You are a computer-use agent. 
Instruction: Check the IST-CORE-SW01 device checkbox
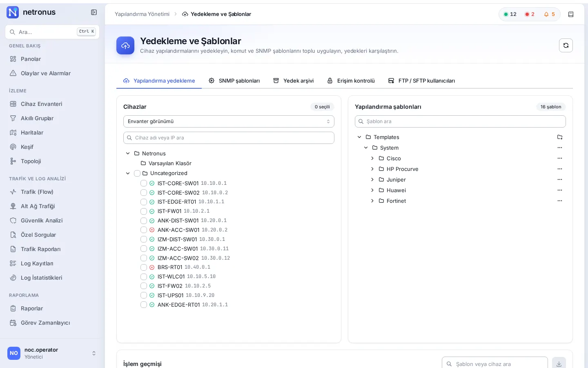[x=144, y=183]
